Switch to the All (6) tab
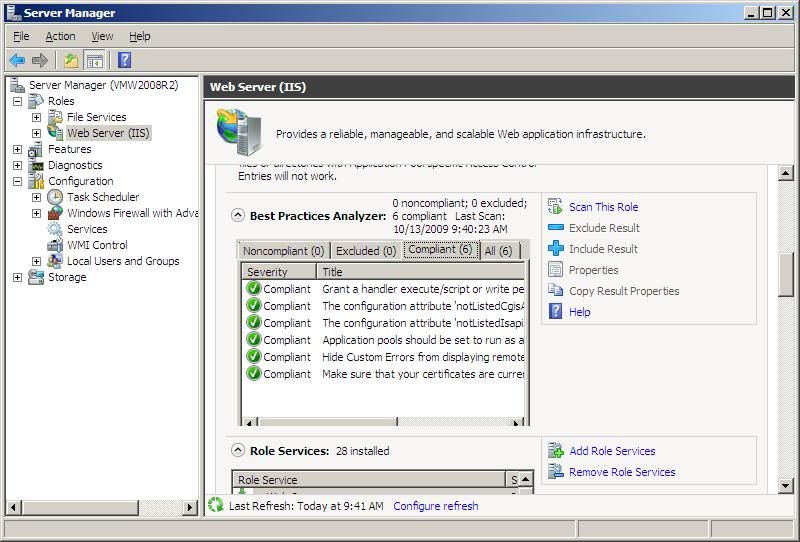 (498, 251)
